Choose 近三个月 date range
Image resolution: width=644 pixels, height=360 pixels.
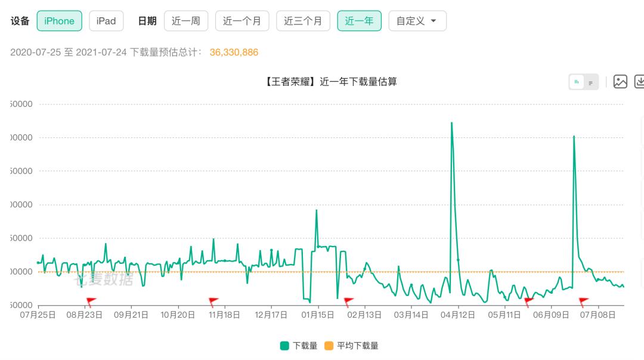click(x=303, y=21)
